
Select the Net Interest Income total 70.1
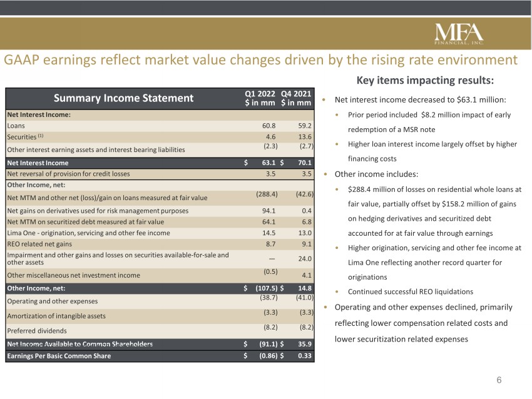(x=305, y=163)
